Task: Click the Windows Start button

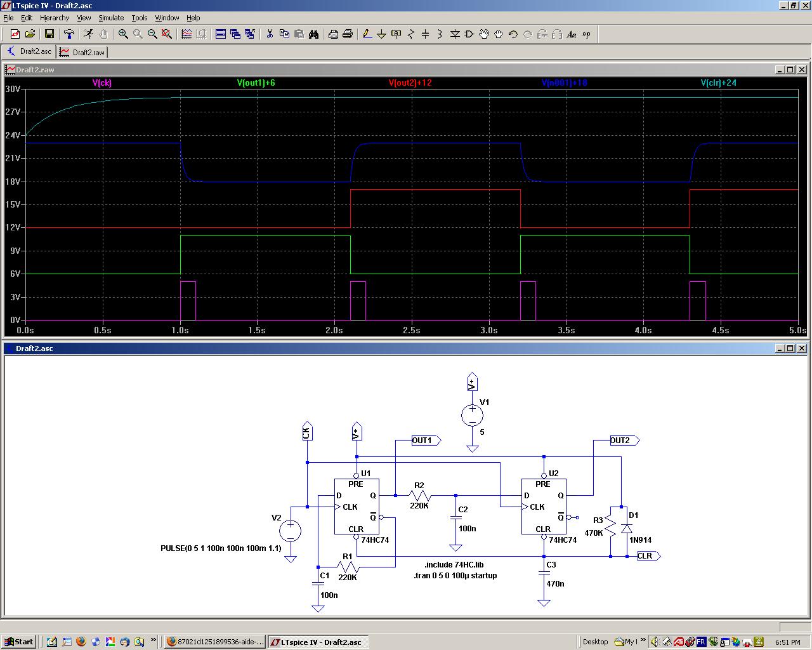Action: pyautogui.click(x=19, y=642)
